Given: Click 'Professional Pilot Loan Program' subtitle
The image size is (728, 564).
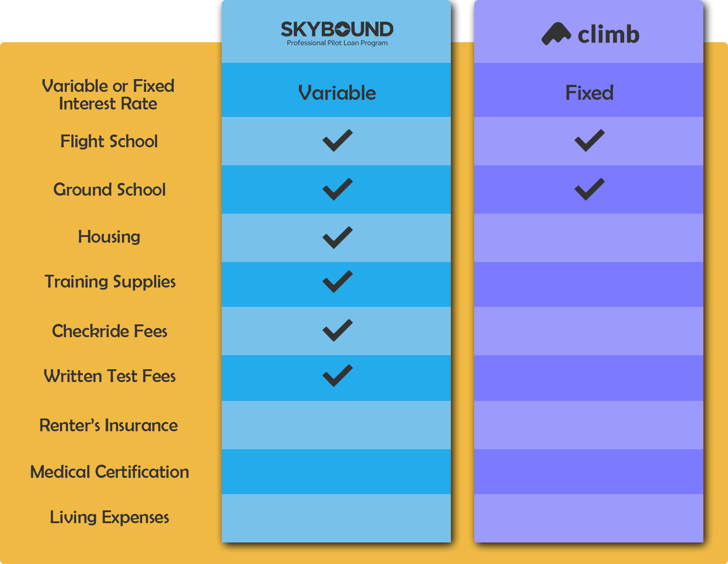Looking at the screenshot, I should [x=337, y=43].
